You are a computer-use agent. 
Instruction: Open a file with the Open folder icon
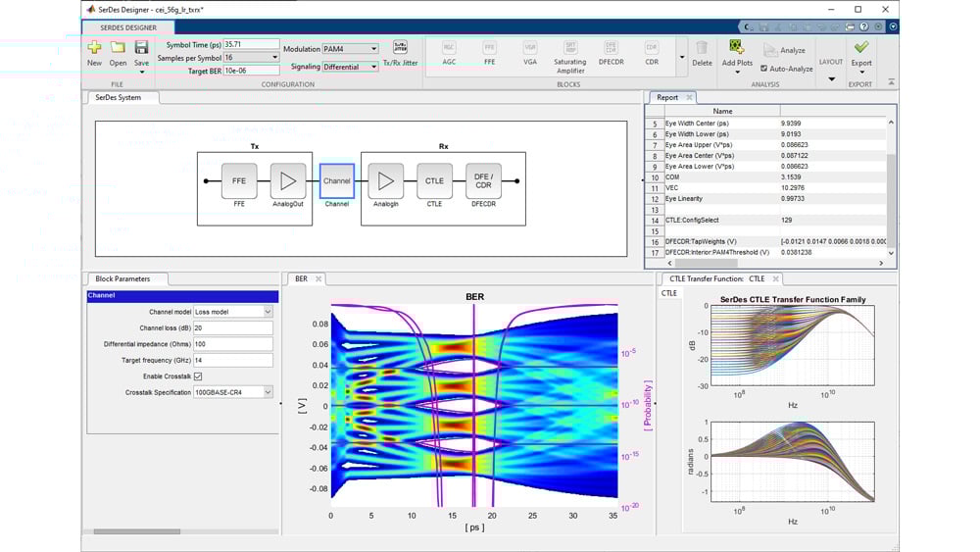(x=118, y=47)
